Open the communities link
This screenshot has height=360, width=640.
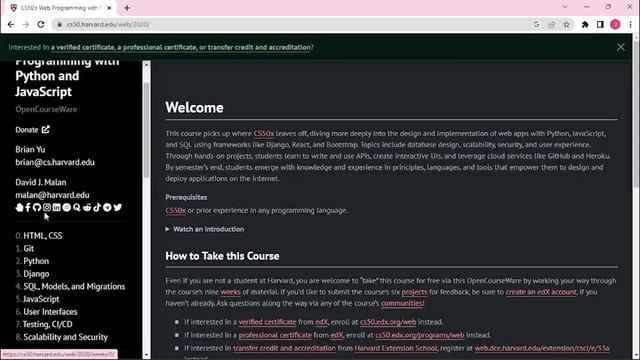point(402,303)
